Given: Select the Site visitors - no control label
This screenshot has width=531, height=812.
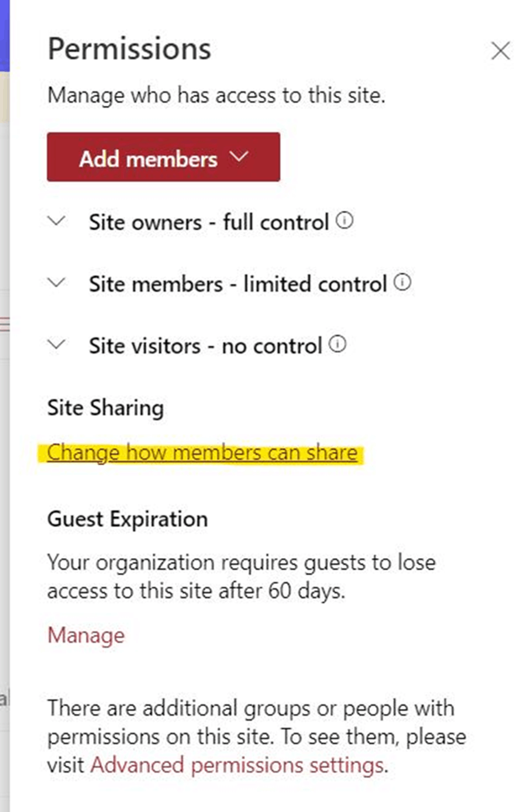Looking at the screenshot, I should (x=205, y=346).
